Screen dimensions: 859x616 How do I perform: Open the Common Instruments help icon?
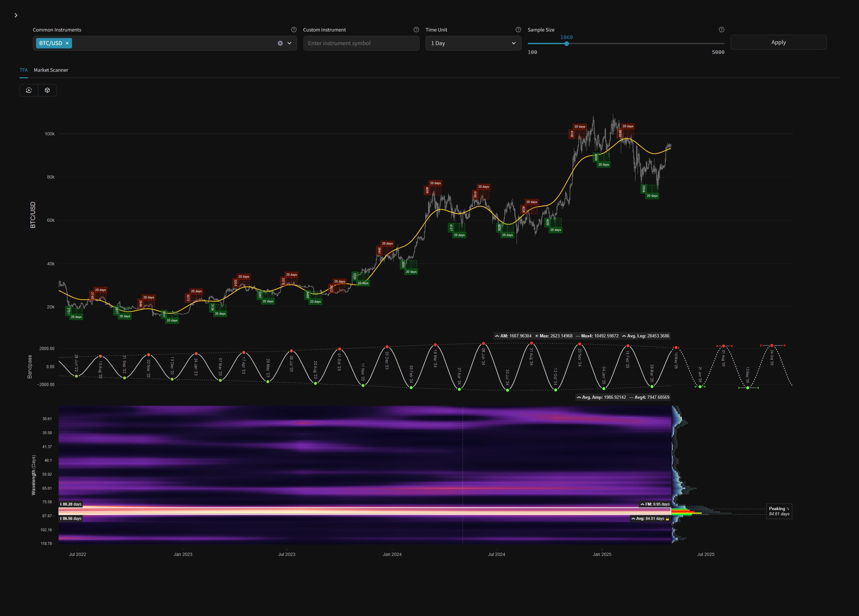294,29
